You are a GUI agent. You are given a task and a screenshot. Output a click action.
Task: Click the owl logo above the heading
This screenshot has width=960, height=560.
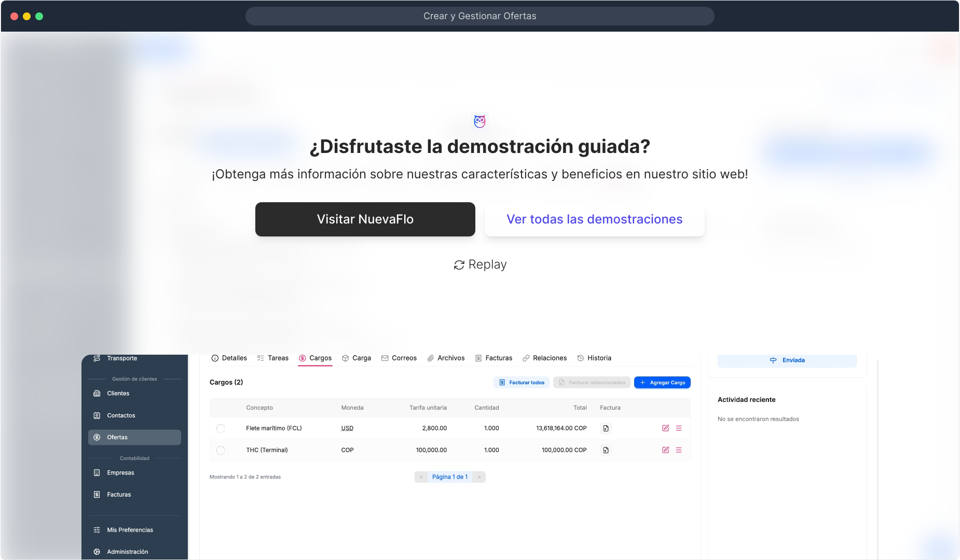point(479,121)
